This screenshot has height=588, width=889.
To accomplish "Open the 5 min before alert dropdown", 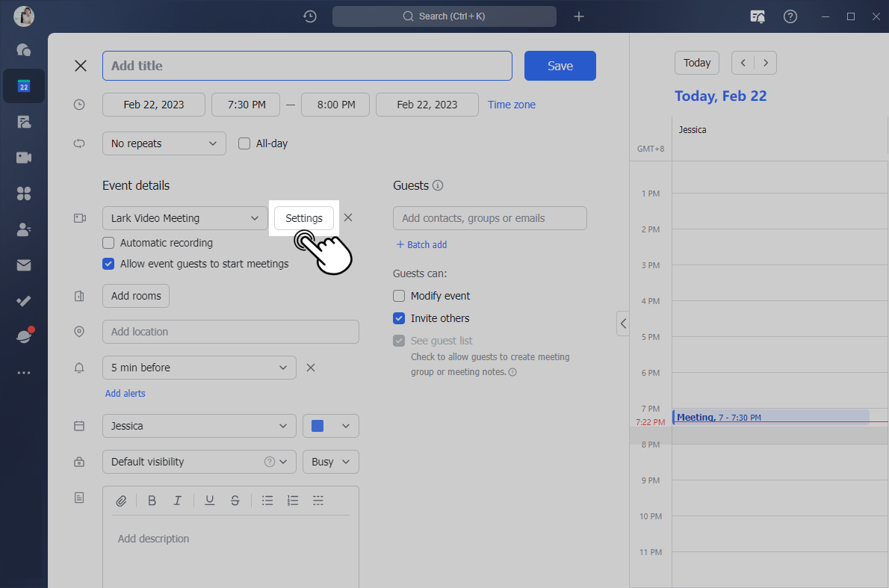I will [x=199, y=368].
